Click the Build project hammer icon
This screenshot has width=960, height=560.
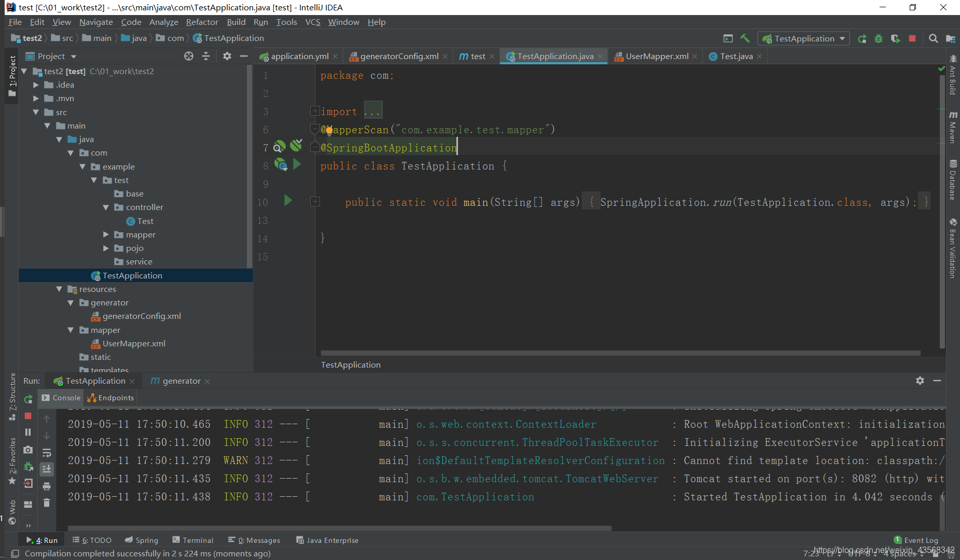click(x=745, y=38)
